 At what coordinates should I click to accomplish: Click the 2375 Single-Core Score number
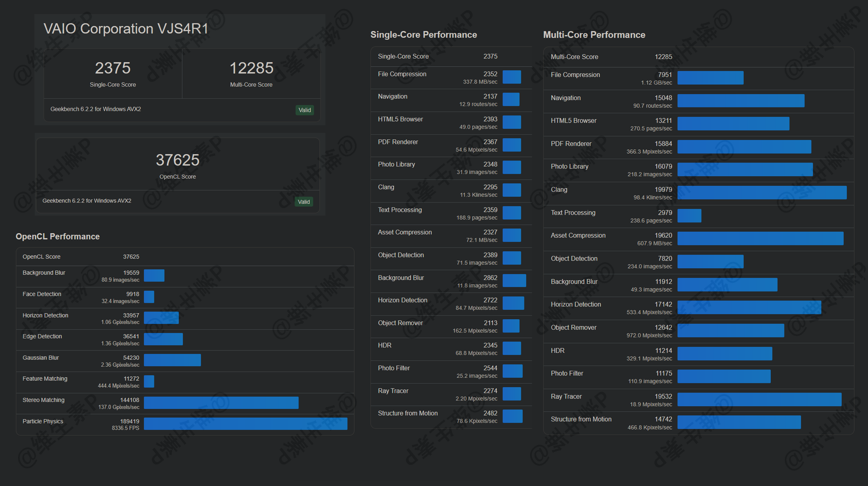coord(112,68)
